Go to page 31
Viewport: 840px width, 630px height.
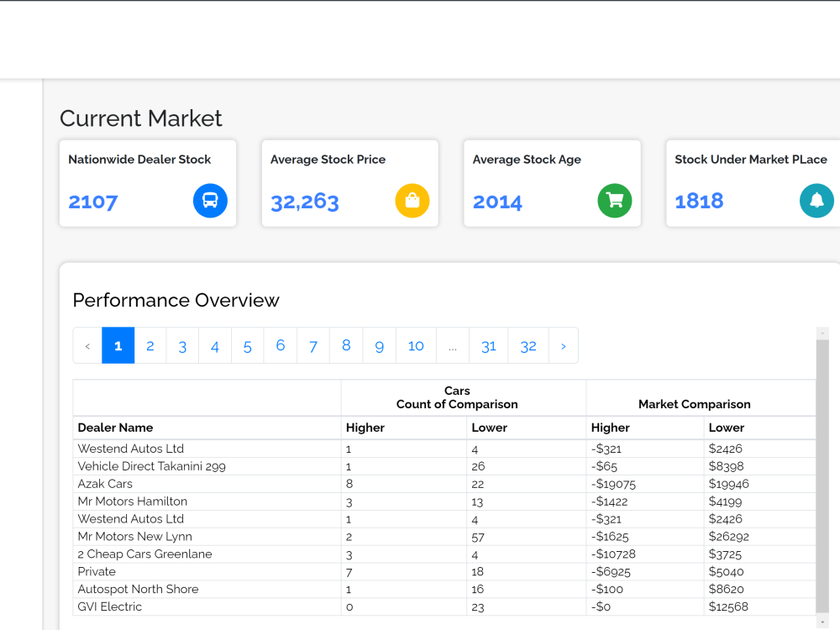489,346
